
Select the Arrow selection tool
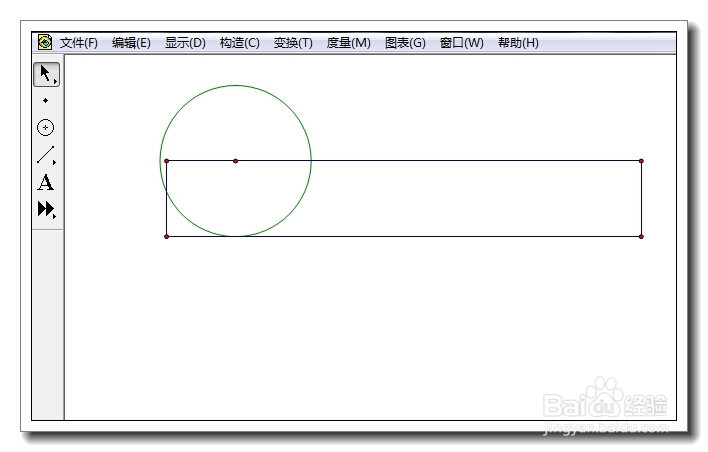tap(46, 74)
